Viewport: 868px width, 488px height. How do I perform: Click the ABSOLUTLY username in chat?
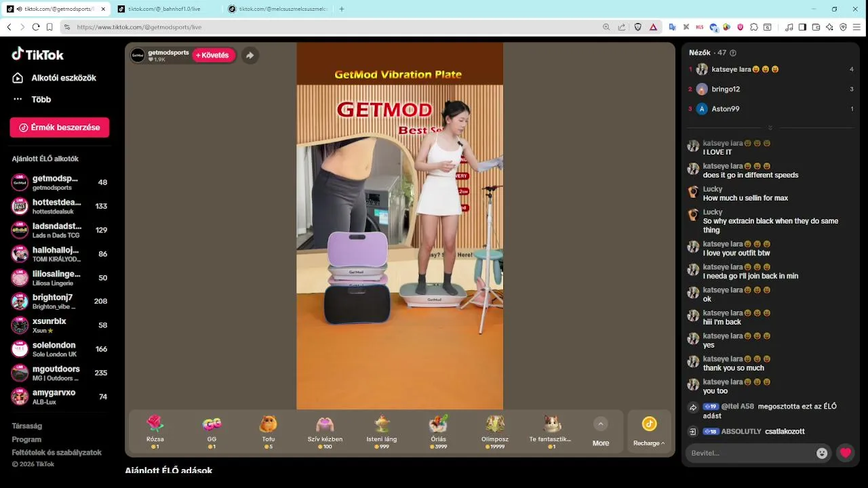click(741, 432)
